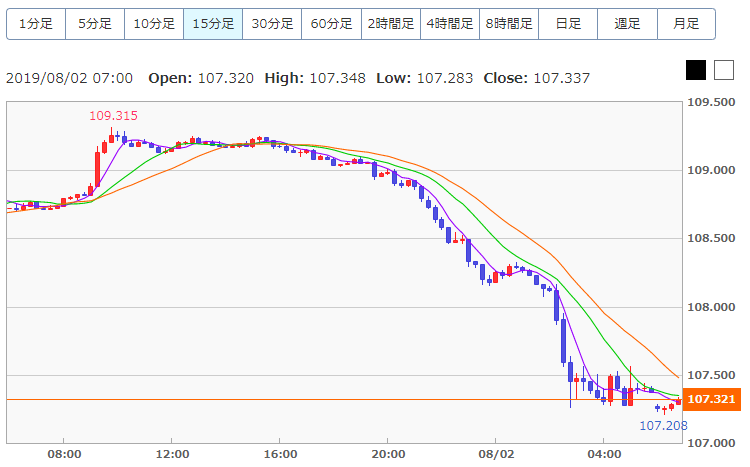Select the 月足 monthly chart
The image size is (750, 467).
(686, 23)
